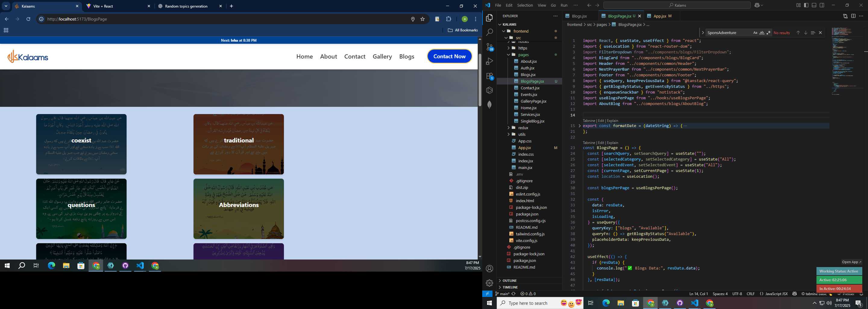Go to previous match in find widget
Viewport: 868px width, 309px height.
point(798,33)
